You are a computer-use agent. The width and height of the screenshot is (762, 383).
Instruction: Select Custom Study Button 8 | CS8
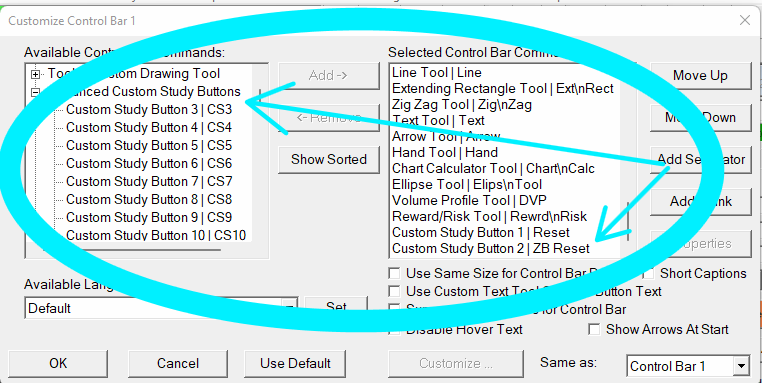149,200
